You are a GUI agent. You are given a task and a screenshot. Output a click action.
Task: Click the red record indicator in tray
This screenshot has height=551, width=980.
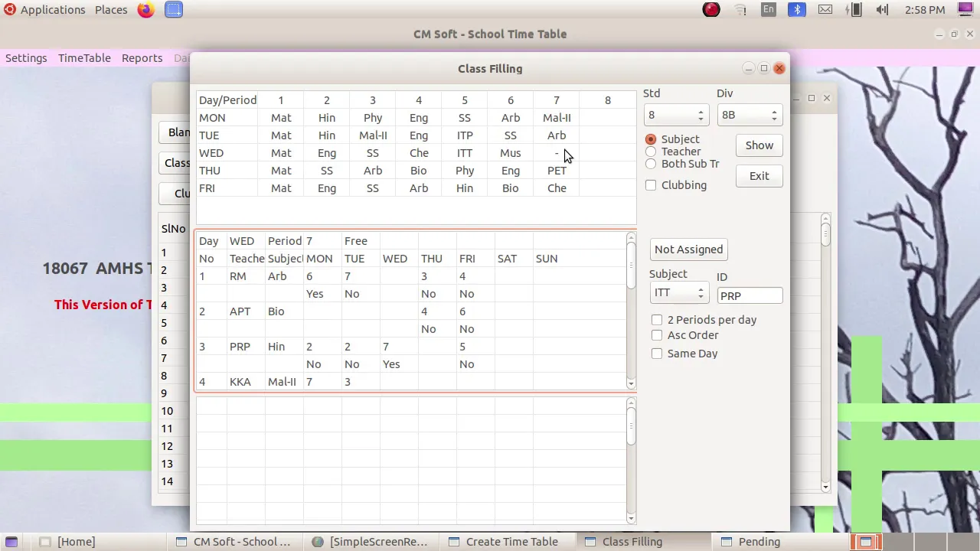(x=711, y=10)
